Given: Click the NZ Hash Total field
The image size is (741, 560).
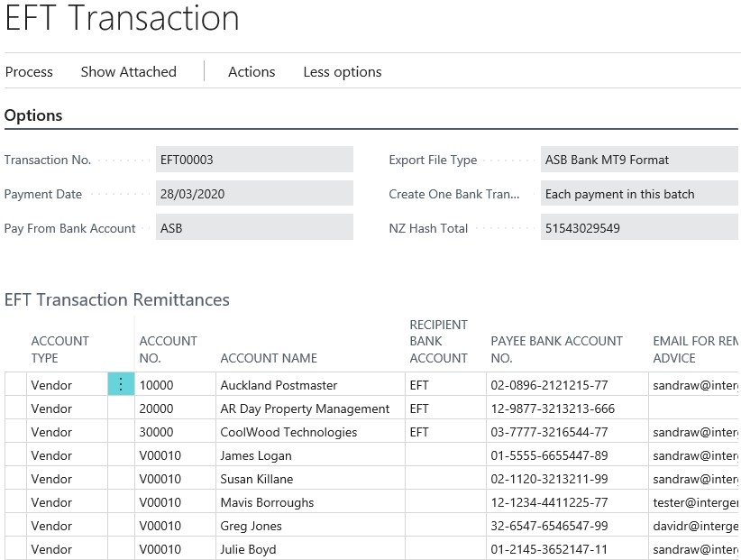Looking at the screenshot, I should [x=637, y=227].
